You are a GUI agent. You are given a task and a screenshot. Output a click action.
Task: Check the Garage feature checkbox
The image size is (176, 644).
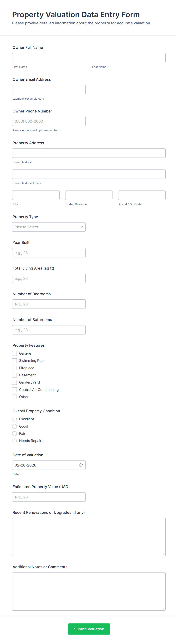pos(15,353)
